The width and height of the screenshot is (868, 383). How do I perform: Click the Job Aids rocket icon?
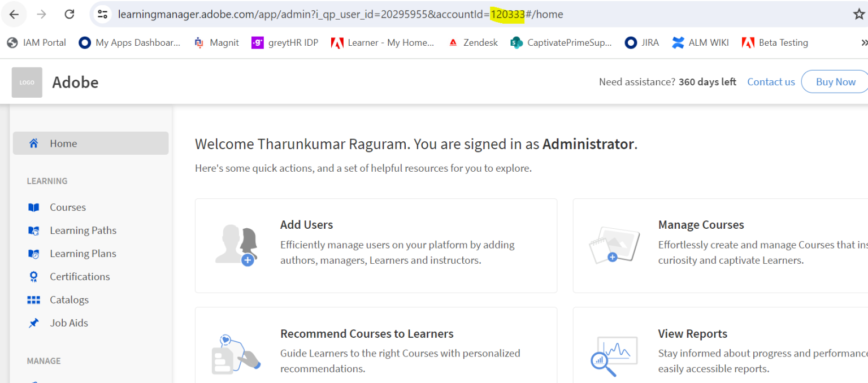pos(34,323)
